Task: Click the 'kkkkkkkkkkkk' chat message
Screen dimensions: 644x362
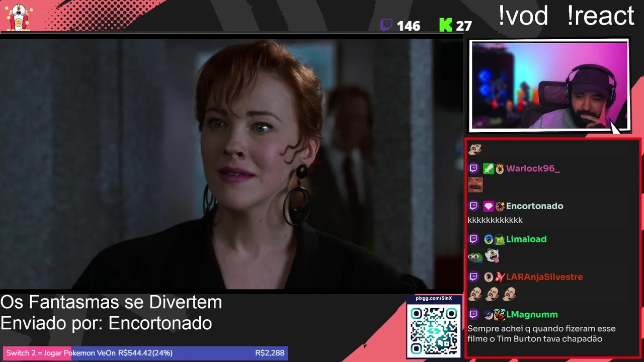Action: coord(495,220)
